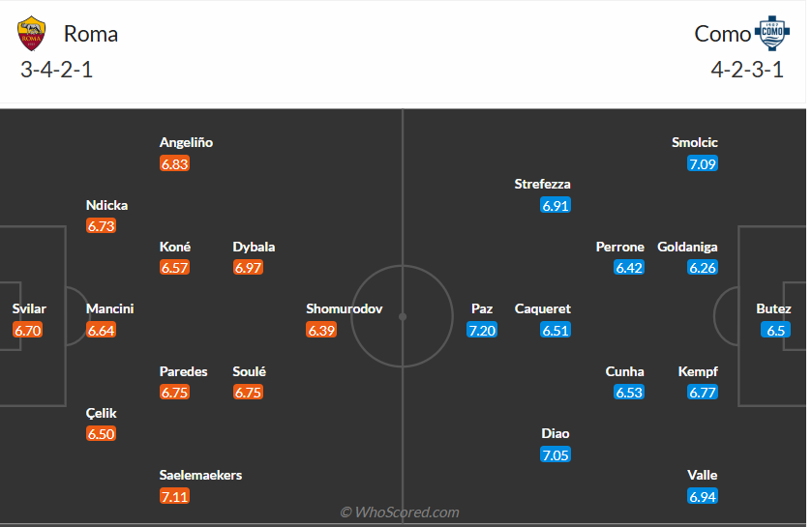The image size is (812, 527).
Task: Open the Roma team name link
Action: (x=91, y=34)
